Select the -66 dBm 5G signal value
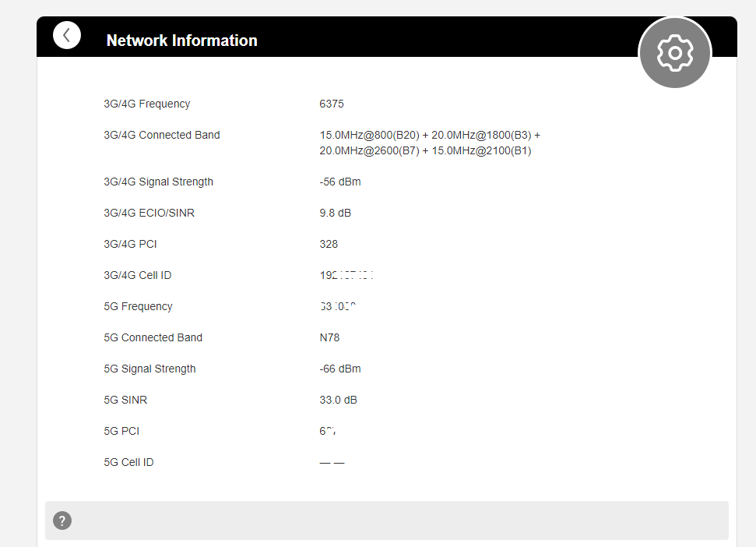 [x=340, y=369]
